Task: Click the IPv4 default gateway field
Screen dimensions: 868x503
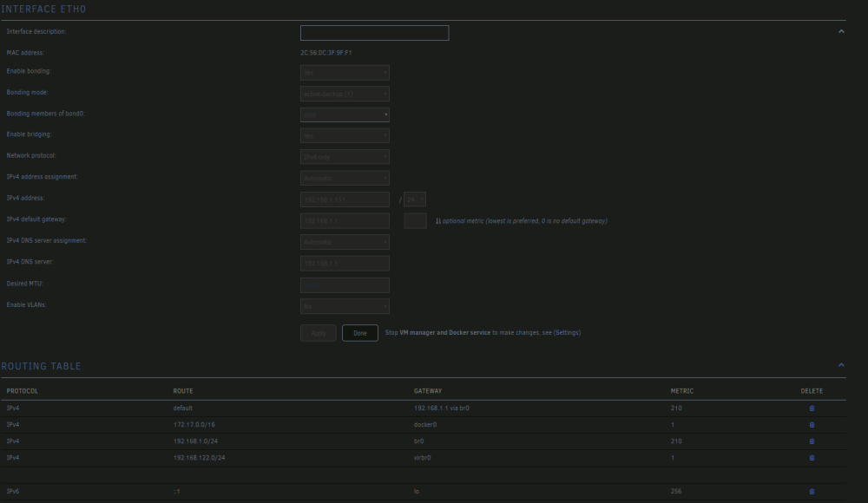Action: click(345, 221)
